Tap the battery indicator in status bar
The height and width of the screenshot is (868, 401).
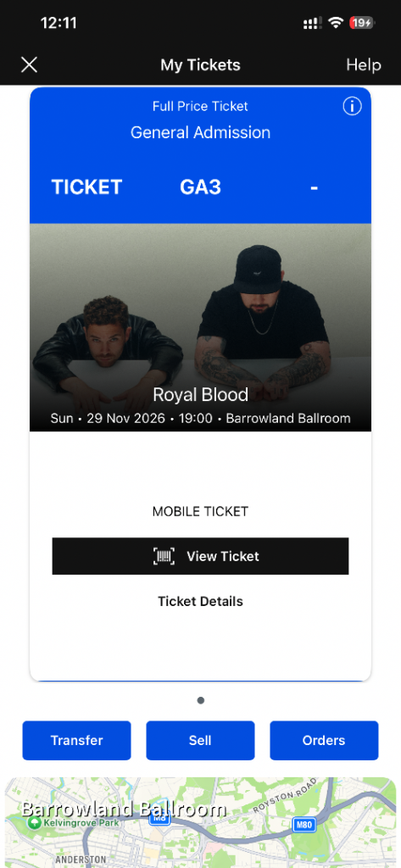coord(362,23)
